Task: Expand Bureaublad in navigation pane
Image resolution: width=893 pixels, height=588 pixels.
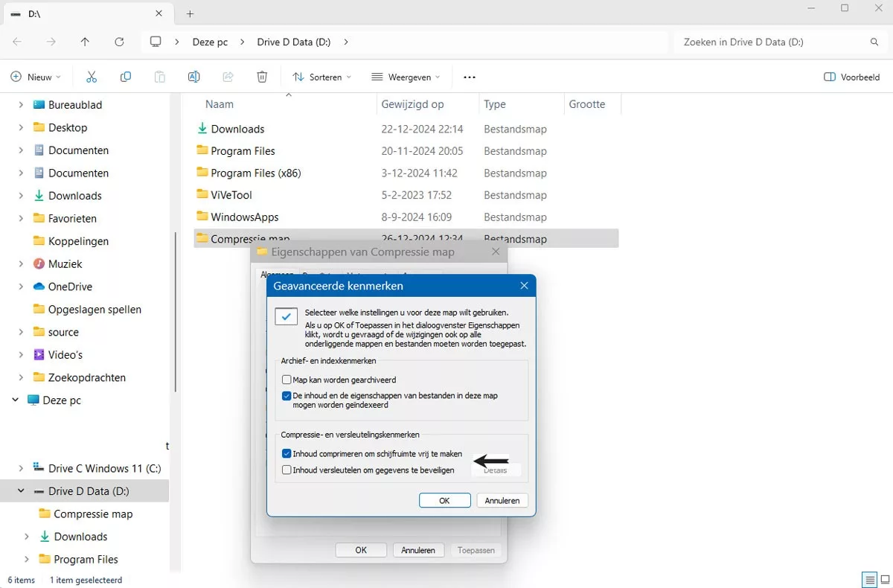Action: click(21, 105)
